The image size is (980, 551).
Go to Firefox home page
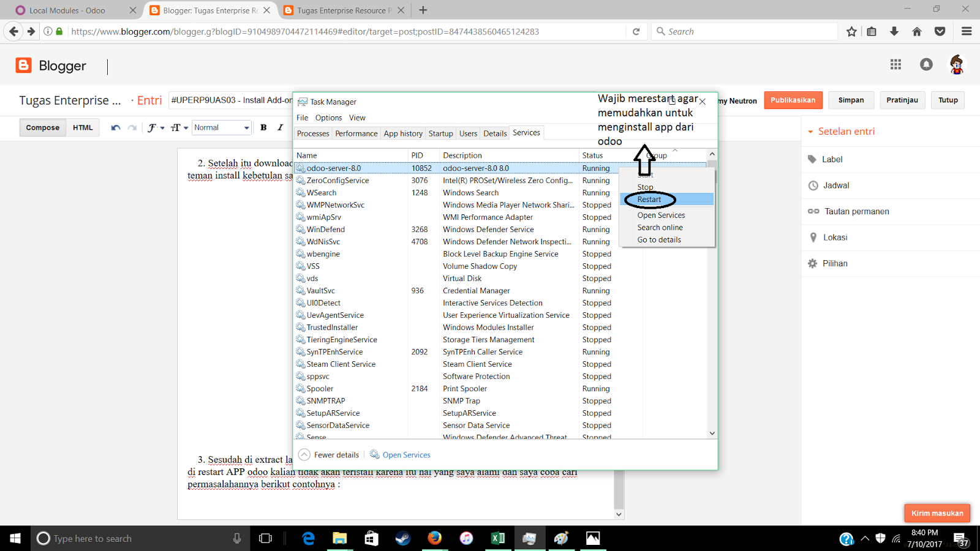917,31
